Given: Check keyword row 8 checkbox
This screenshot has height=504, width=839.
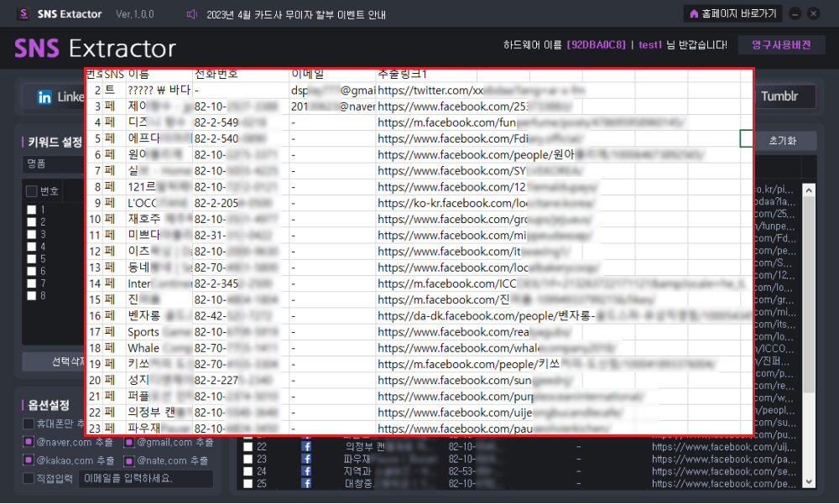Looking at the screenshot, I should (x=32, y=296).
